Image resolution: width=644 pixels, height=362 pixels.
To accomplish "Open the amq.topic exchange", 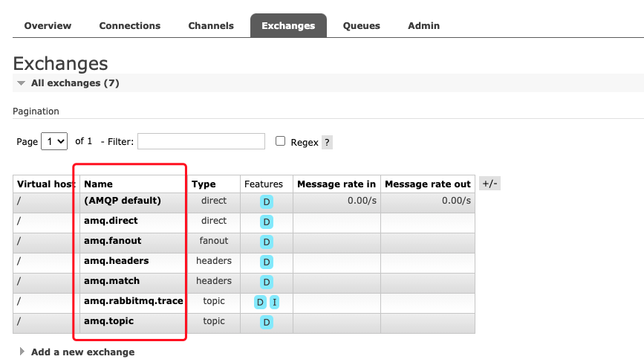I will click(109, 321).
